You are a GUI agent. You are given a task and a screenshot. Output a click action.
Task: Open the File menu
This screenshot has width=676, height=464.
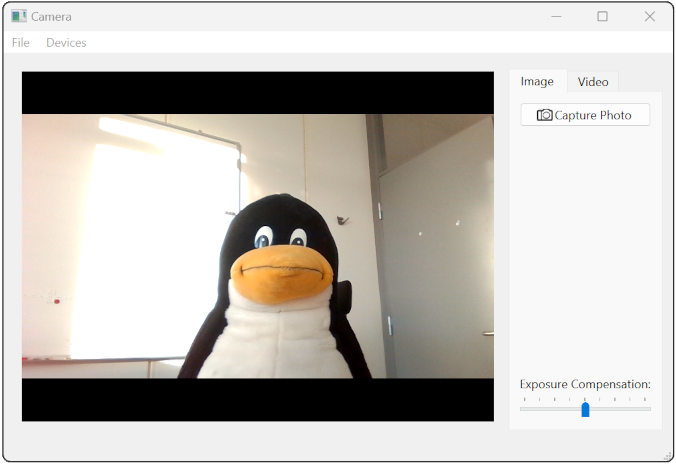pos(21,43)
